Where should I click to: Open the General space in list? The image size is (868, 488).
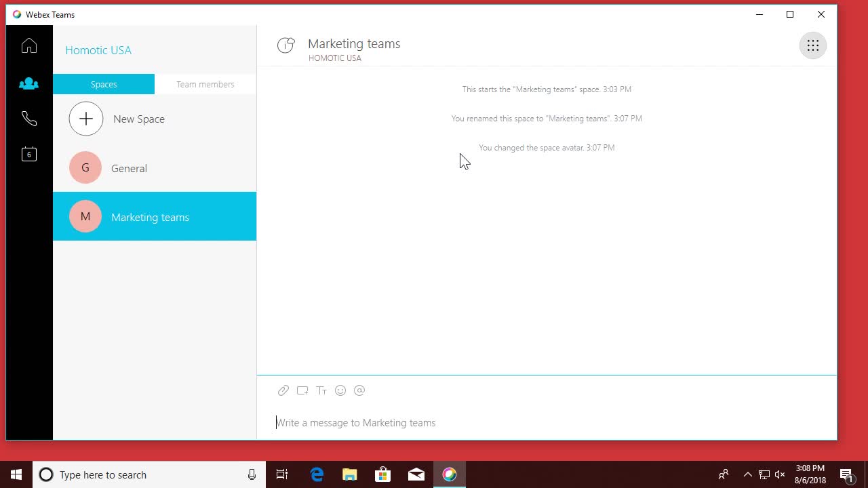pos(155,168)
